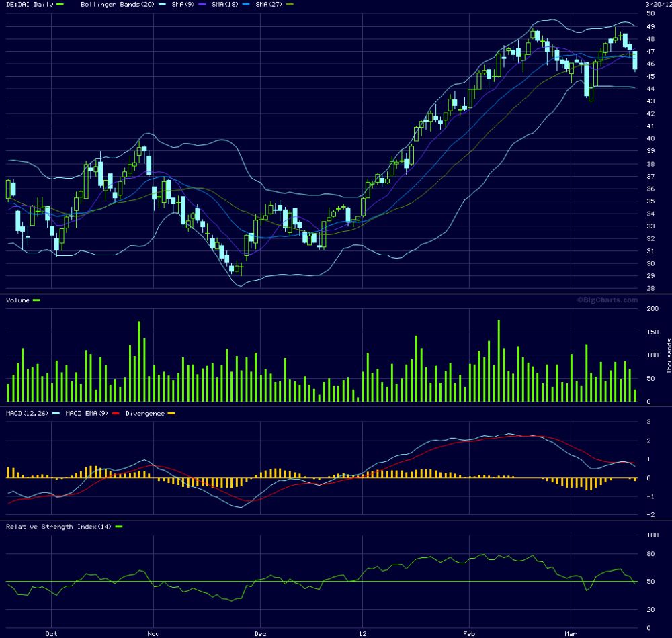Click the Oct label on the time axis
The height and width of the screenshot is (638, 672).
[x=51, y=633]
